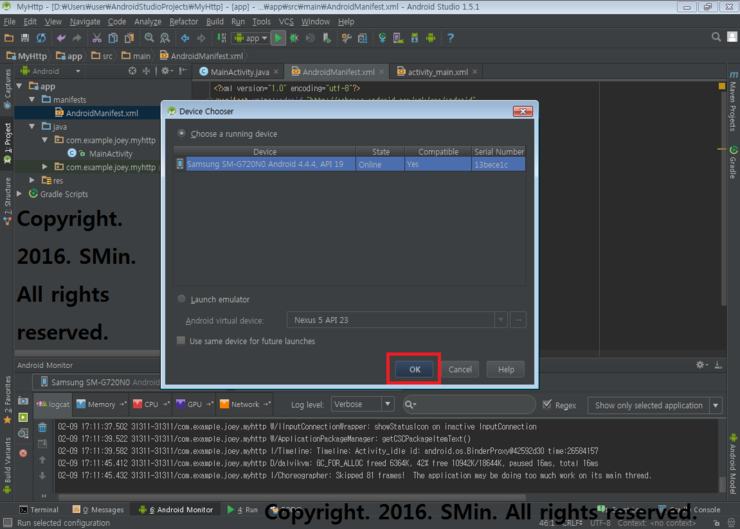The image size is (740, 529).
Task: Click the Debug app bug icon
Action: [294, 38]
